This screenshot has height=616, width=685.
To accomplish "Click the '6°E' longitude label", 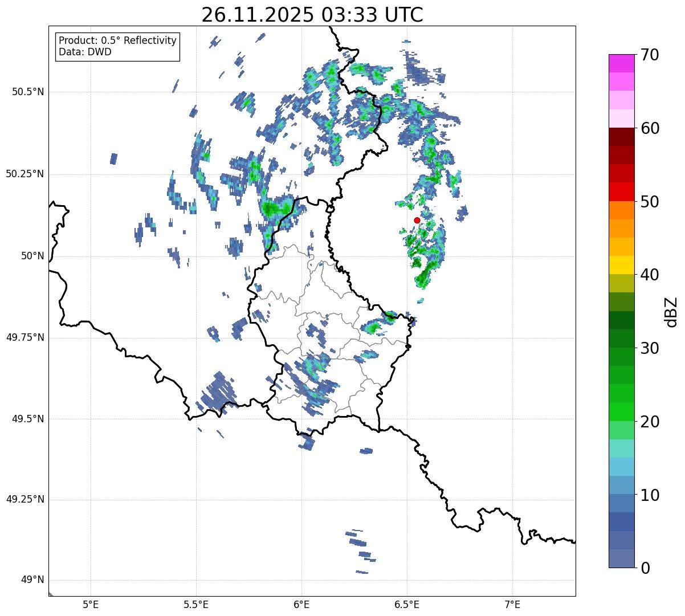I will click(x=301, y=605).
